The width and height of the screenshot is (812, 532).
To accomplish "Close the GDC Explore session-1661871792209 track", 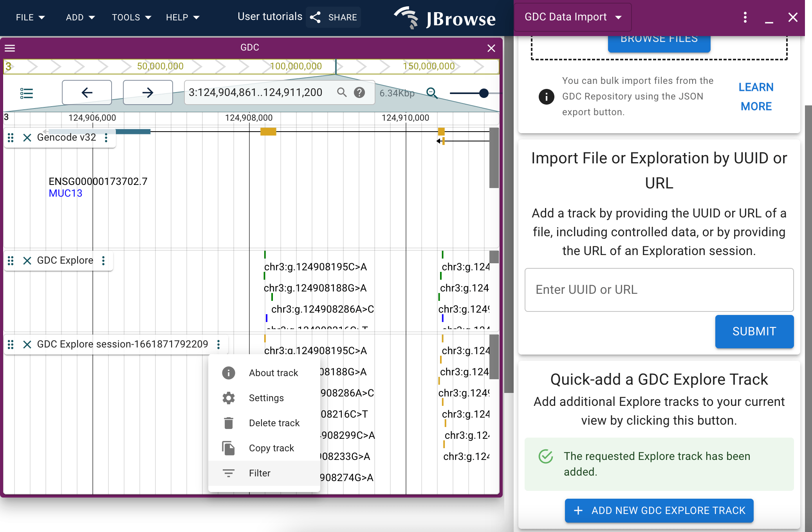I will 27,344.
